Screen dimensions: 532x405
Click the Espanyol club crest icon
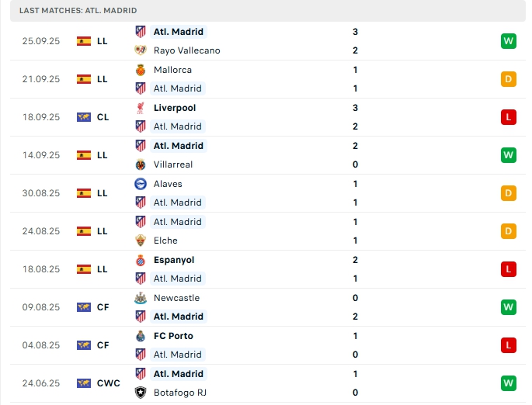pyautogui.click(x=141, y=260)
